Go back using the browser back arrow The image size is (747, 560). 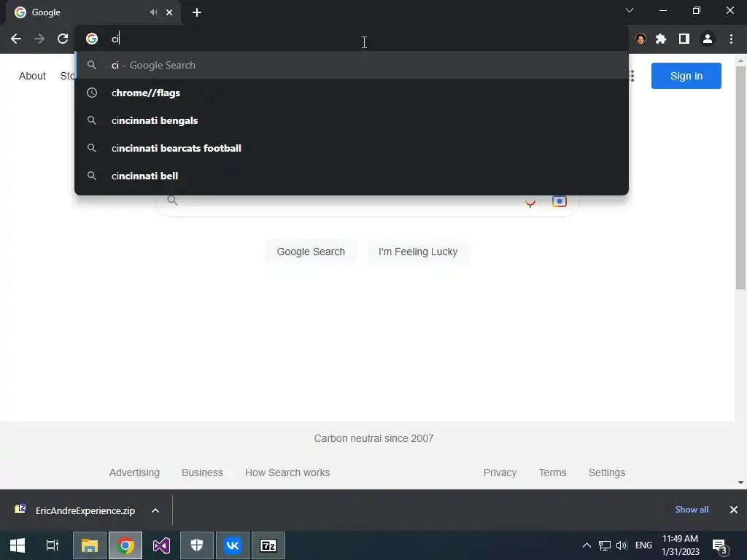pyautogui.click(x=16, y=39)
